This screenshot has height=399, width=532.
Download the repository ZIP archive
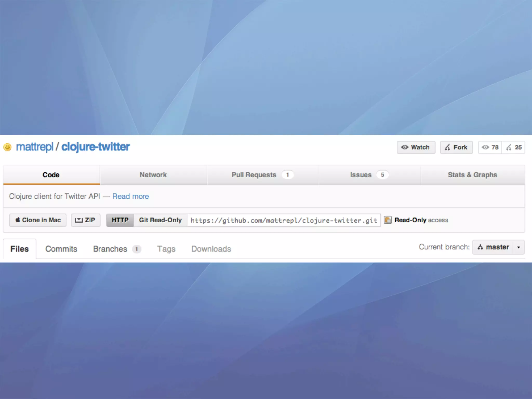point(85,220)
